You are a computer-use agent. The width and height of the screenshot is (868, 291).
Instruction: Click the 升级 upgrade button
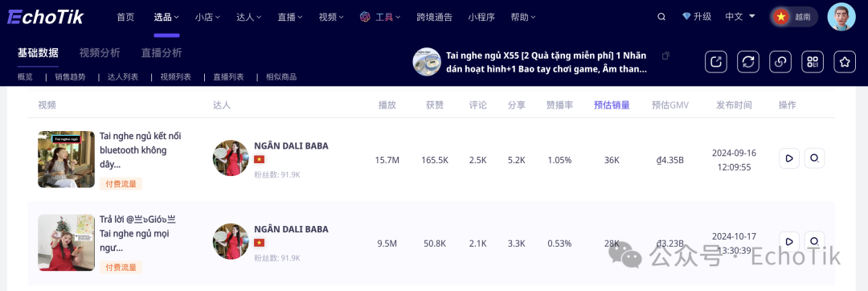[697, 17]
